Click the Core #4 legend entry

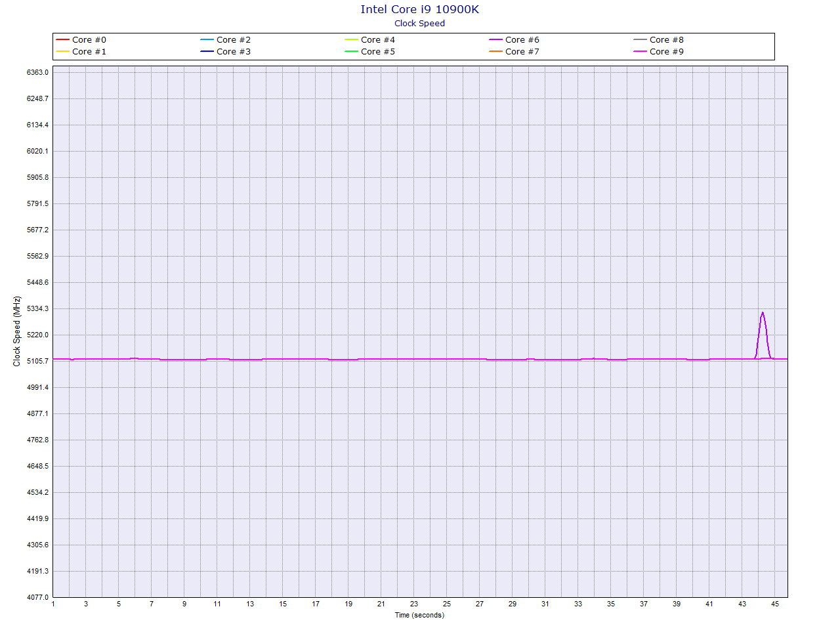[x=370, y=40]
